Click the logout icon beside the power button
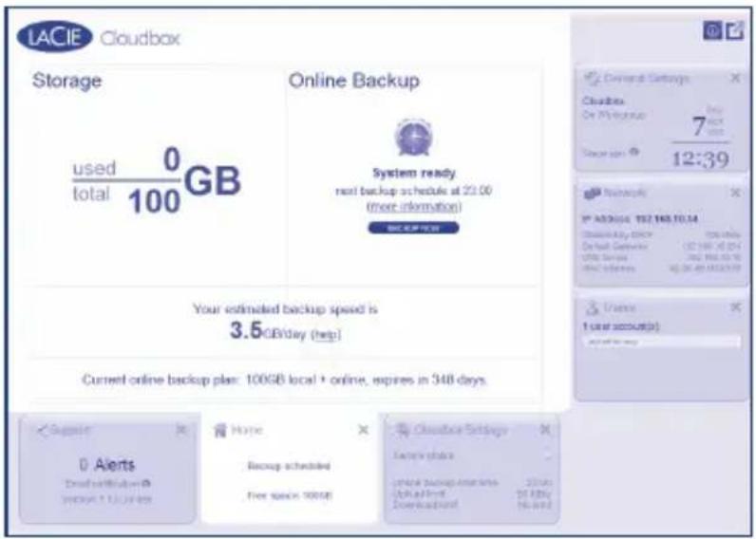 pos(734,30)
